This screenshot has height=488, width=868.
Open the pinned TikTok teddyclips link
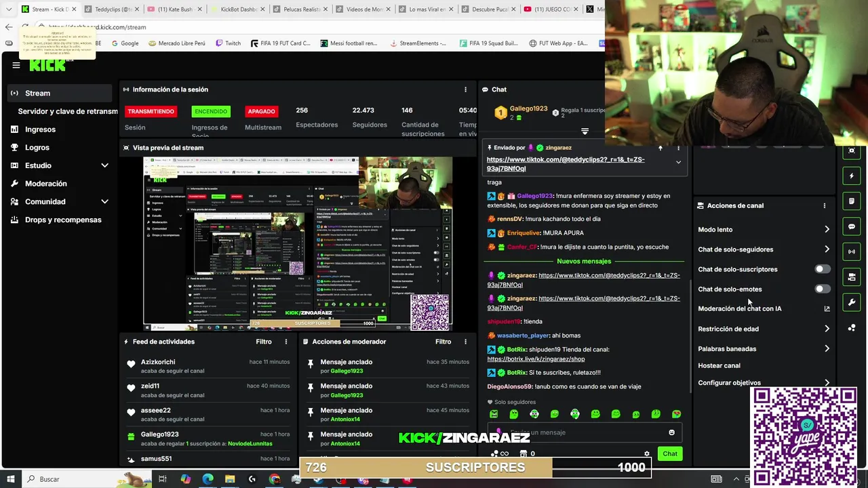click(566, 164)
